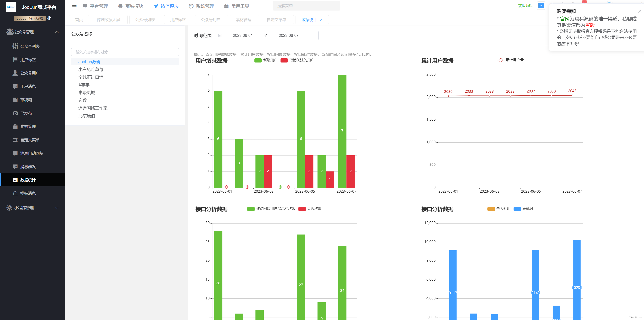Toggle 新增用户 legend in 用户增减数据 chart
Viewport: 644px width, 320px height.
(x=266, y=60)
